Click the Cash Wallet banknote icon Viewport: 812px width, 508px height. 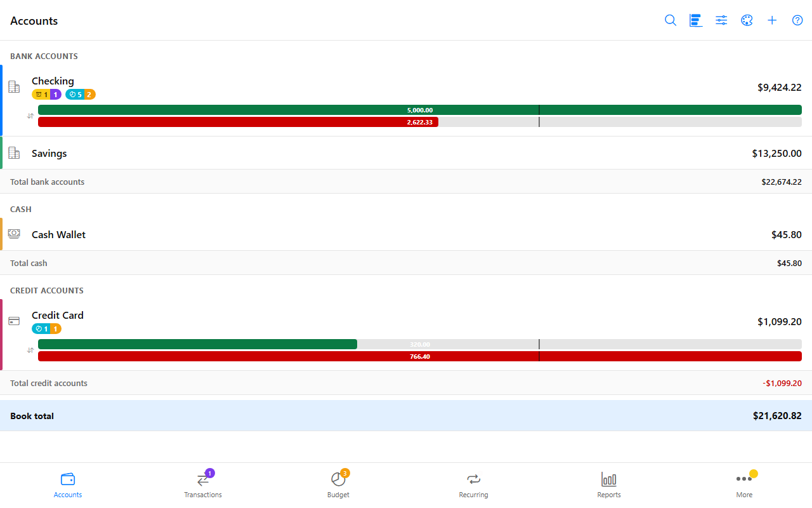pos(14,234)
